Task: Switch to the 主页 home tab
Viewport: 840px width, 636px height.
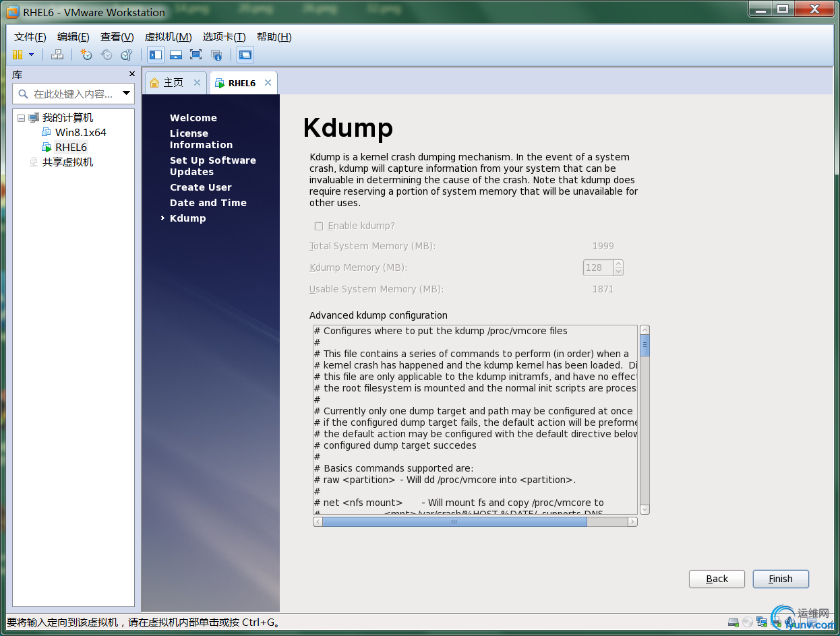Action: (173, 82)
